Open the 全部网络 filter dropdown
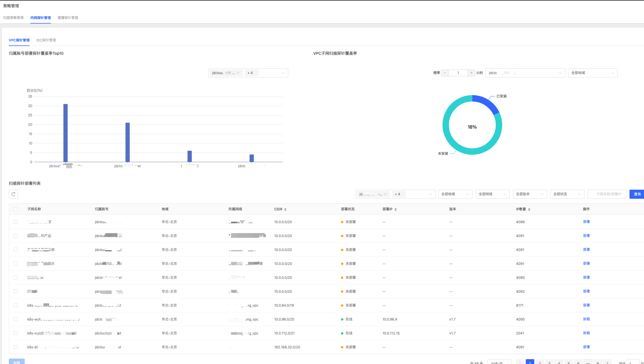The image size is (644, 364). pos(493,194)
